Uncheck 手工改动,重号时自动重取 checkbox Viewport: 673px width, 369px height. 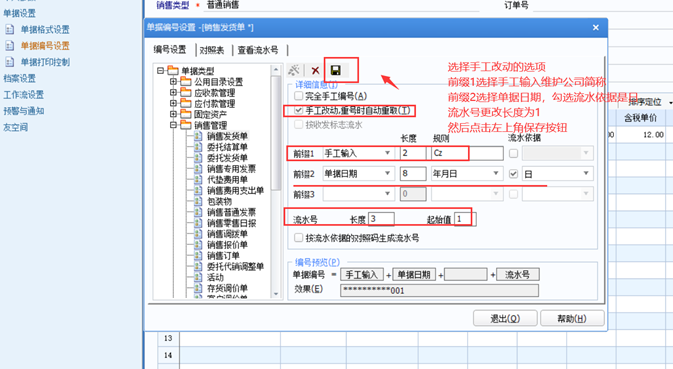298,111
